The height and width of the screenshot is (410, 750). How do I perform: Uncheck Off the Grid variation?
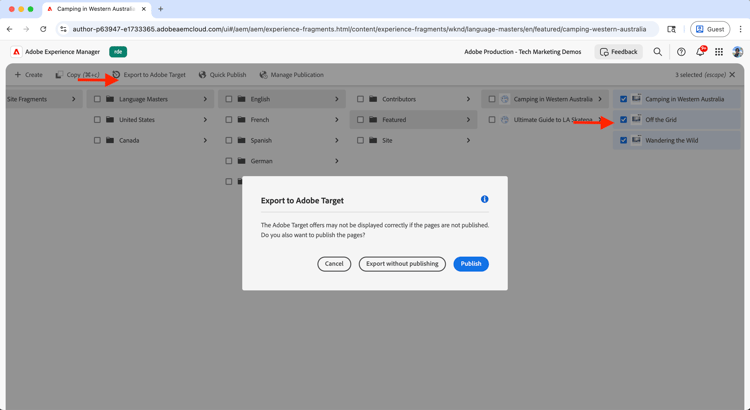pos(623,120)
